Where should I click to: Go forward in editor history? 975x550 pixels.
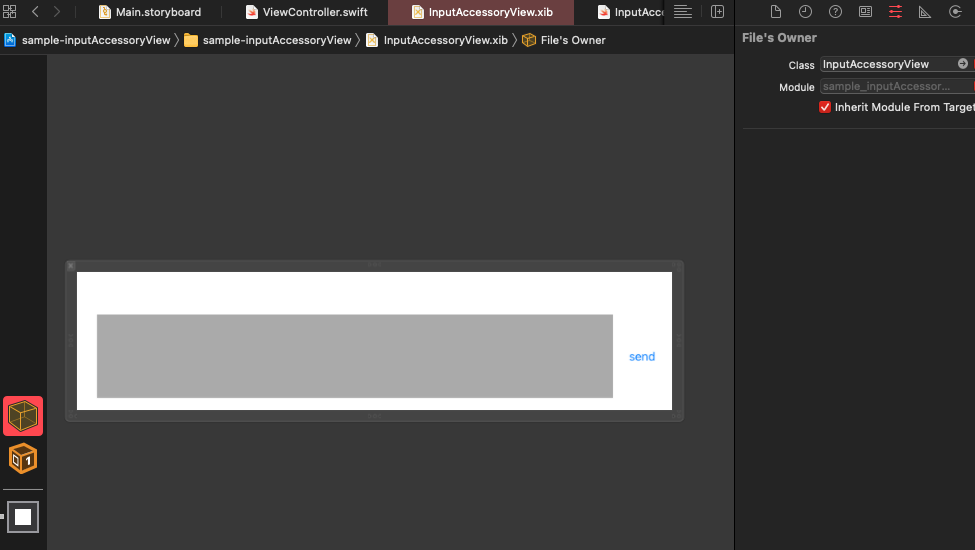pyautogui.click(x=57, y=11)
